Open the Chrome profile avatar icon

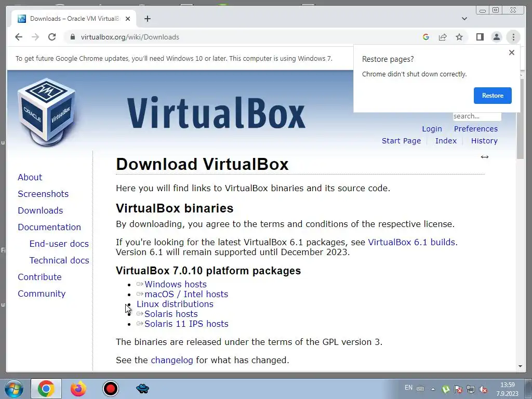click(496, 37)
